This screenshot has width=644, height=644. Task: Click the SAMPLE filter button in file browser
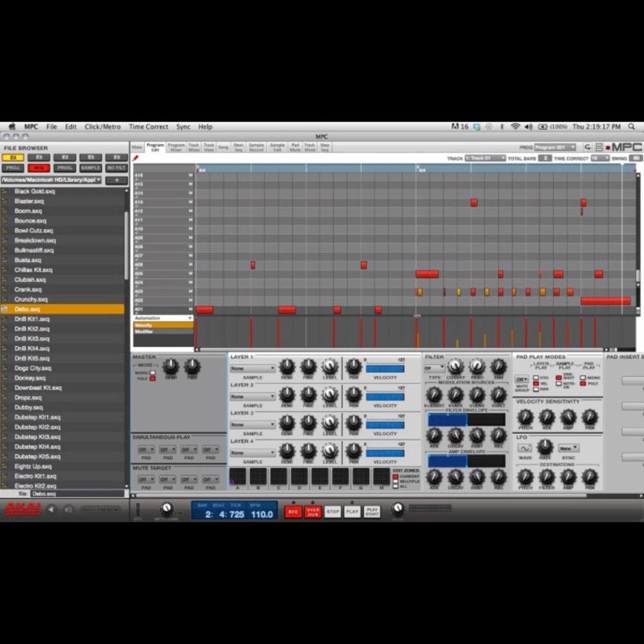coord(91,167)
